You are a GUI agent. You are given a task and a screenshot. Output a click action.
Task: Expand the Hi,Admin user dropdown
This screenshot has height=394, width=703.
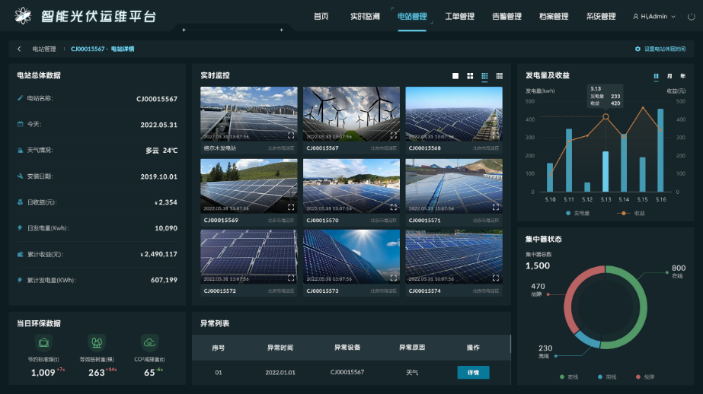click(654, 17)
